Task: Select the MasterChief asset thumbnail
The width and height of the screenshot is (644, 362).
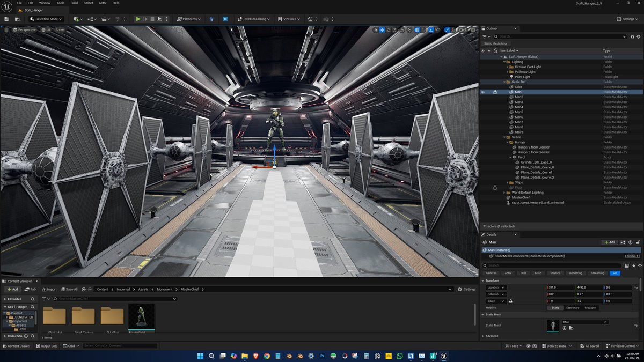Action: [141, 316]
